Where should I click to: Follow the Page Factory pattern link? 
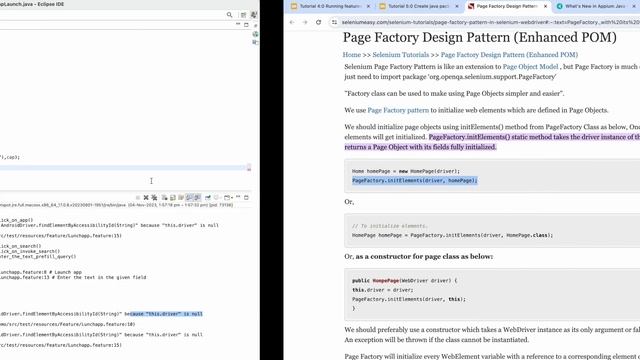398,110
